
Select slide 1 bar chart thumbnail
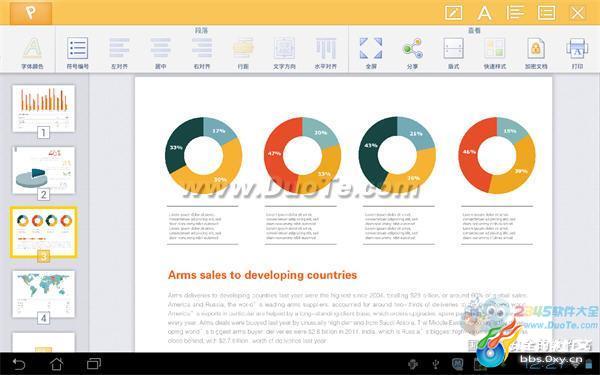pos(43,109)
